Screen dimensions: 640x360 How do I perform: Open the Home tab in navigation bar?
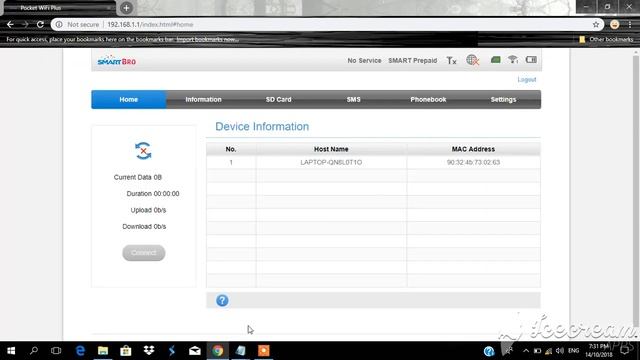pyautogui.click(x=129, y=100)
